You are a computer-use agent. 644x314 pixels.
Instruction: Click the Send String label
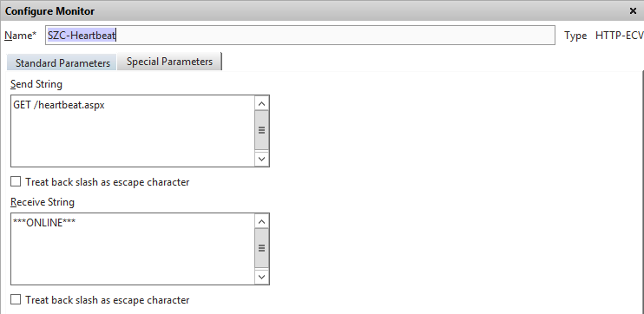pyautogui.click(x=36, y=84)
